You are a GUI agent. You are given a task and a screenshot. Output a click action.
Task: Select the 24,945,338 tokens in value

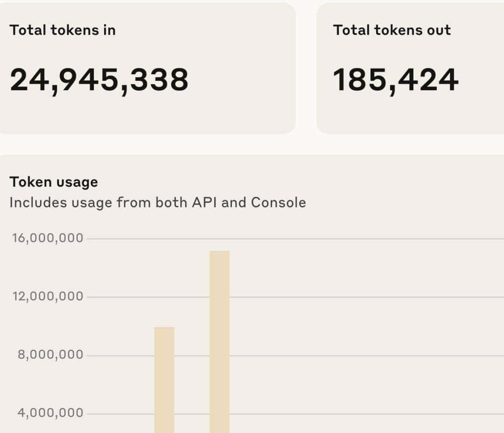99,80
